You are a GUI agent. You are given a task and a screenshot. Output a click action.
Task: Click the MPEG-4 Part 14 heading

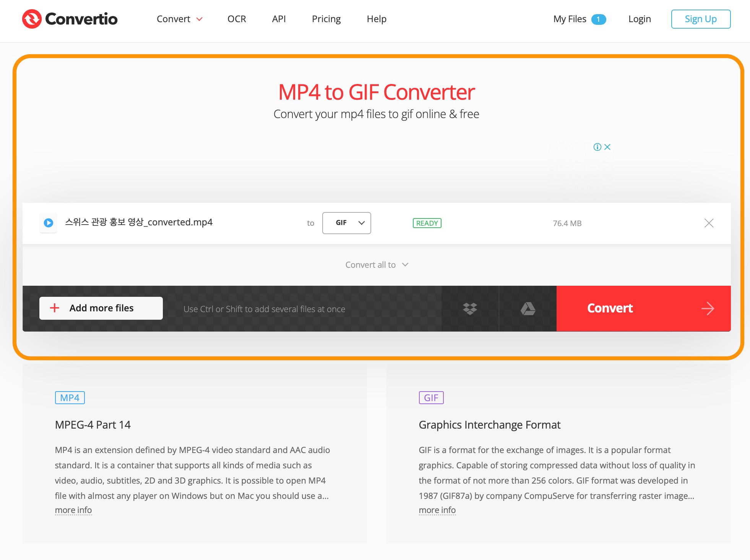(93, 425)
